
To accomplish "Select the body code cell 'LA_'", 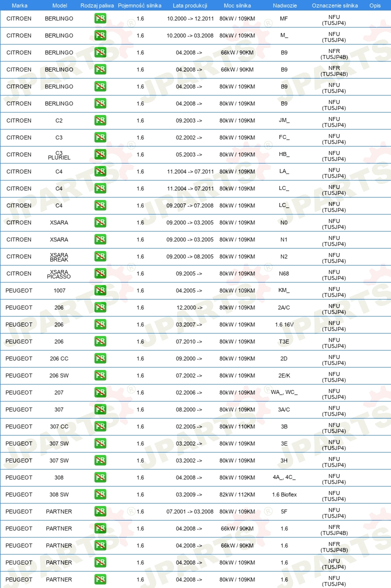I will coord(284,171).
